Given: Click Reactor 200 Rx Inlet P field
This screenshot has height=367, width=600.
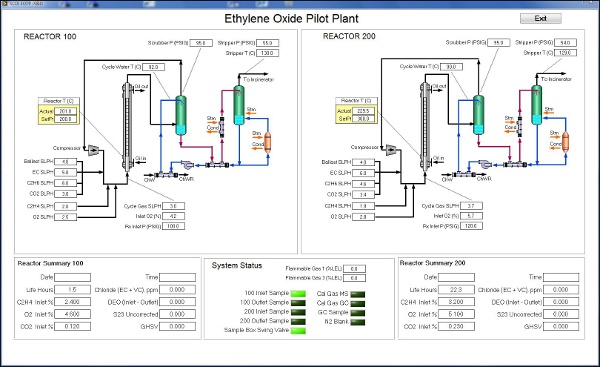Looking at the screenshot, I should point(471,226).
